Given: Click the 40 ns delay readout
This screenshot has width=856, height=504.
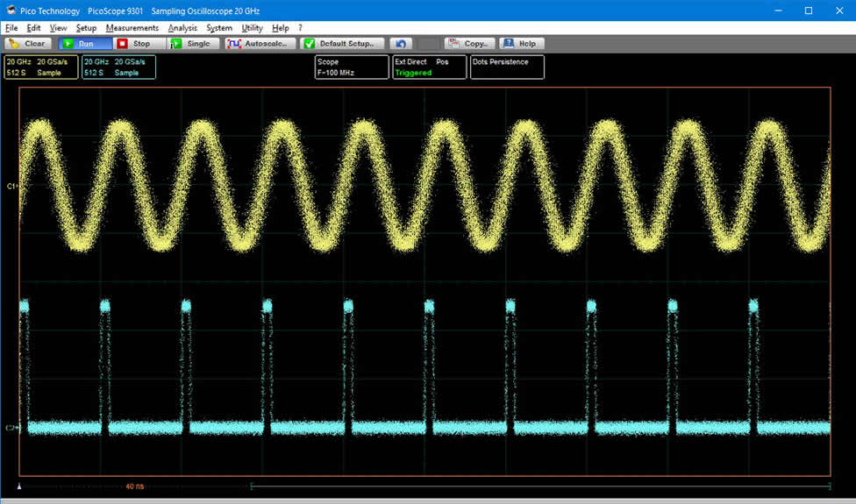Looking at the screenshot, I should 135,486.
